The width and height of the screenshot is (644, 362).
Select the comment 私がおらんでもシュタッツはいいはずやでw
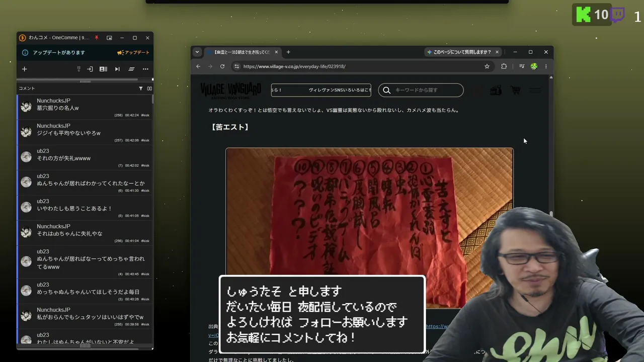click(85, 316)
